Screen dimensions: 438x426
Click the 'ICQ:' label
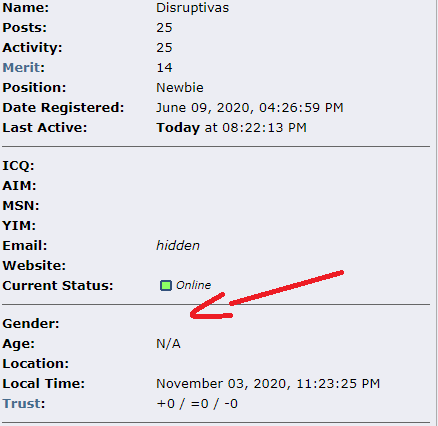coord(18,166)
